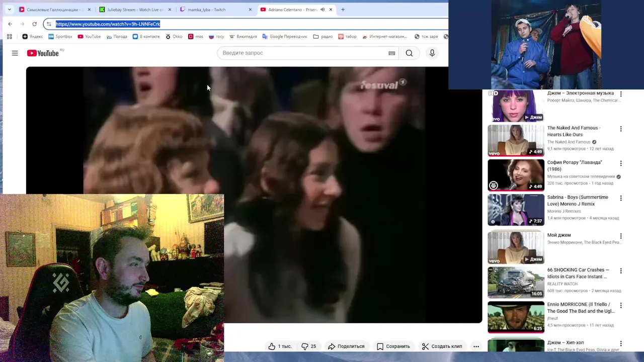Open the Погода bookmark
The width and height of the screenshot is (644, 362).
116,36
